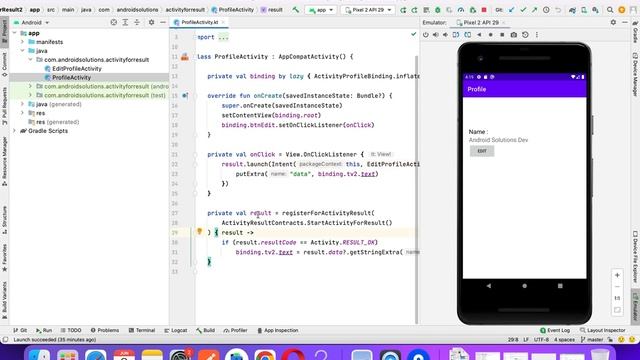The image size is (640, 360).
Task: Click the Debug app bug icon
Action: (438, 10)
